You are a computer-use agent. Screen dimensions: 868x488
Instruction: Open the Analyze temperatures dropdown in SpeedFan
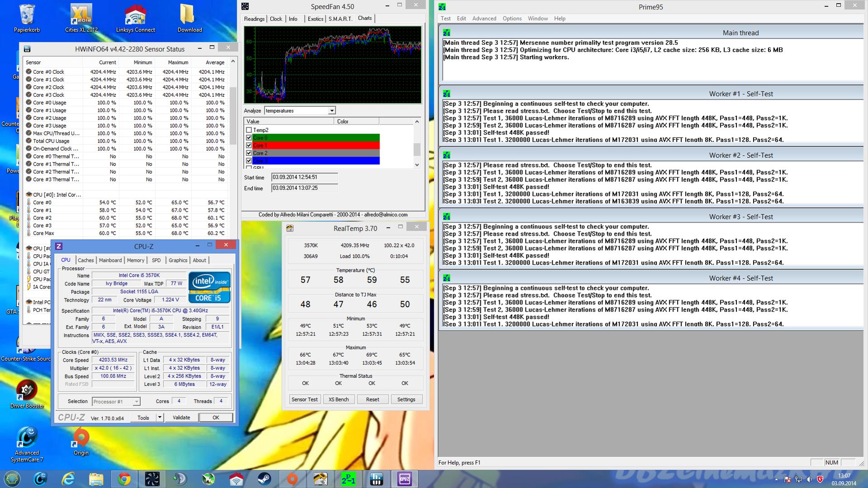[332, 111]
